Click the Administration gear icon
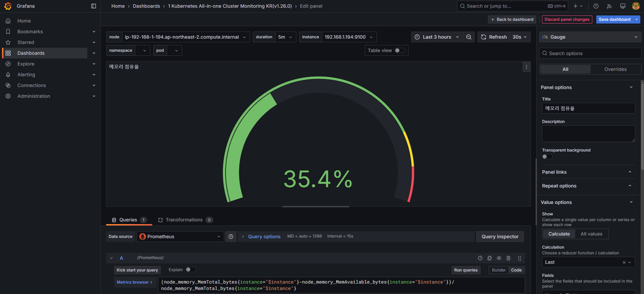Image resolution: width=644 pixels, height=294 pixels. coord(8,96)
